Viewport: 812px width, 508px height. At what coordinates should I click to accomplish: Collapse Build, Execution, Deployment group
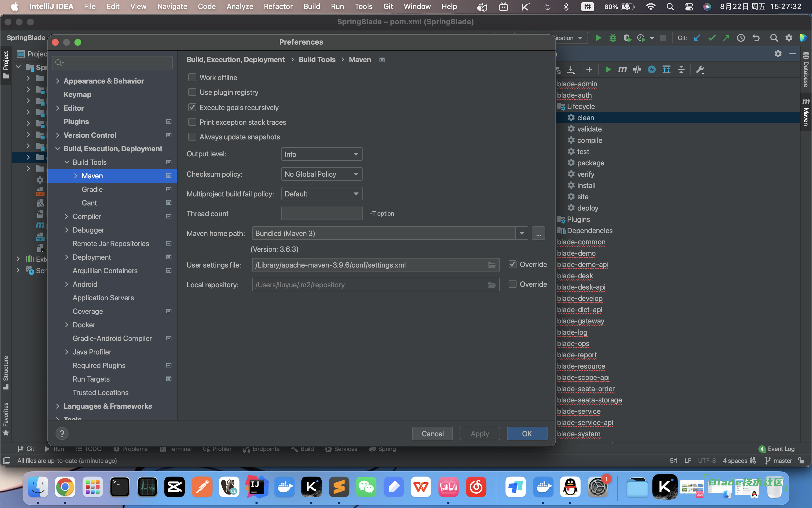click(58, 148)
